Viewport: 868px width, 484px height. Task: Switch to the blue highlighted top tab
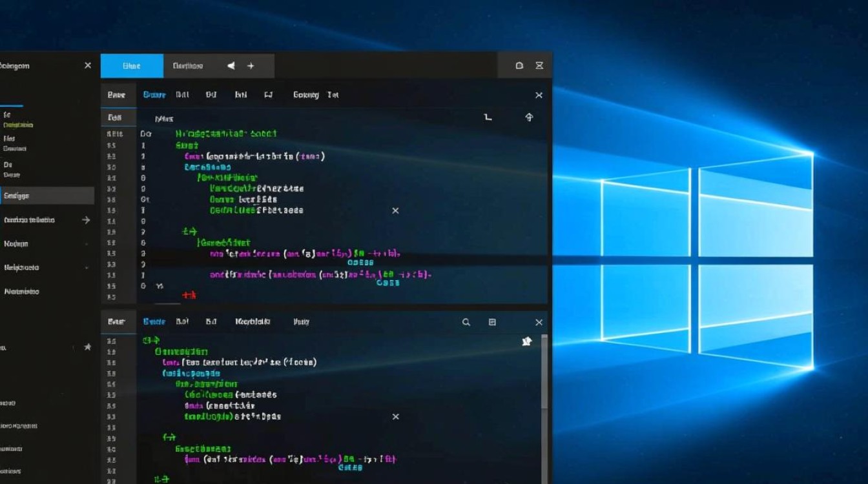tap(132, 66)
